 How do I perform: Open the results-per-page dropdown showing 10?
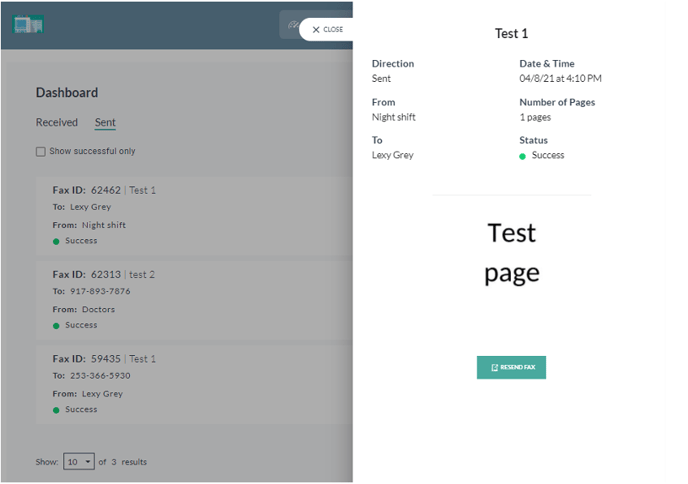point(79,462)
